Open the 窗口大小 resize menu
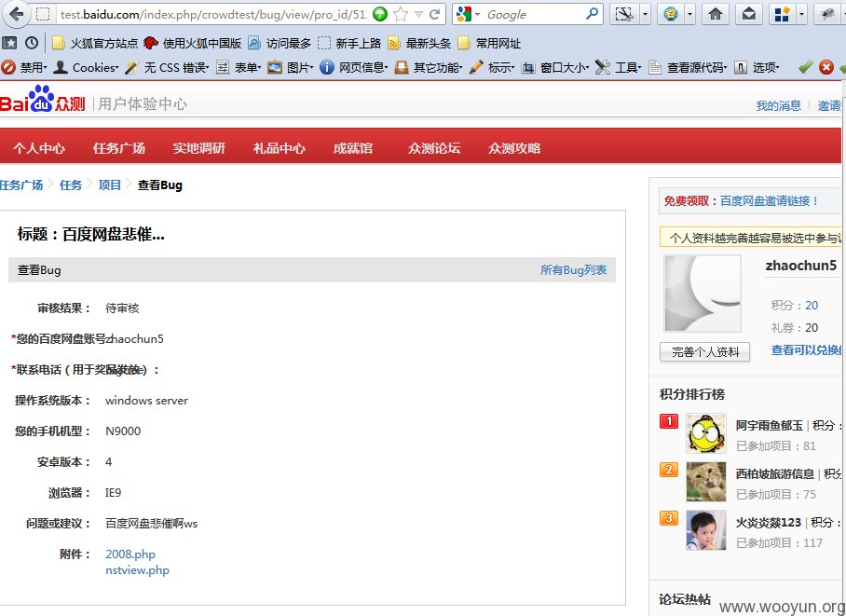The width and height of the screenshot is (846, 616). point(554,67)
